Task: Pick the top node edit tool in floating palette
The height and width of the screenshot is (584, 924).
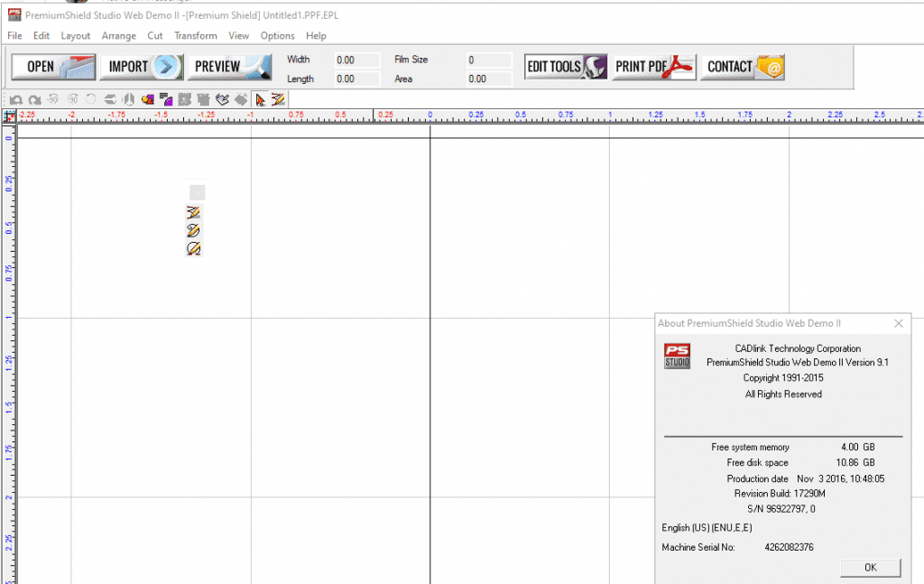Action: [193, 212]
